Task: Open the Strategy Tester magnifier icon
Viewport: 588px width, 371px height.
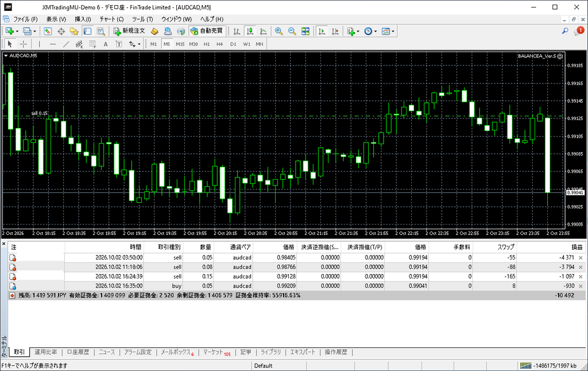Action: pyautogui.click(x=101, y=31)
